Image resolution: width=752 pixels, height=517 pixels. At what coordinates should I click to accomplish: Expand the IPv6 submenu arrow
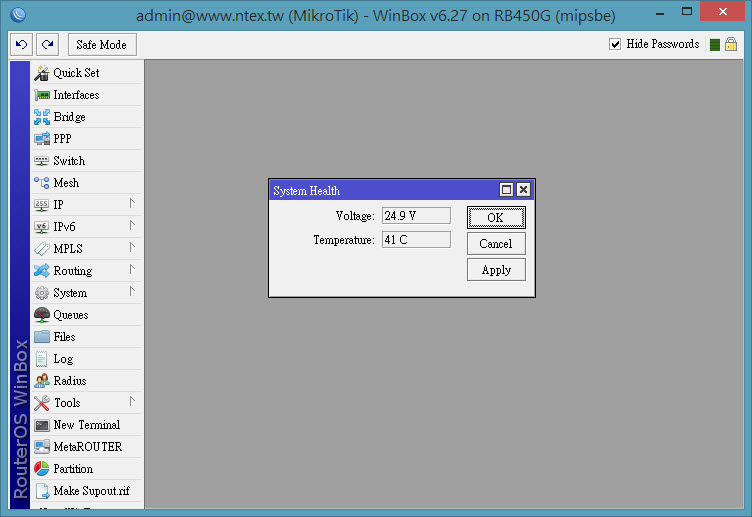click(132, 225)
